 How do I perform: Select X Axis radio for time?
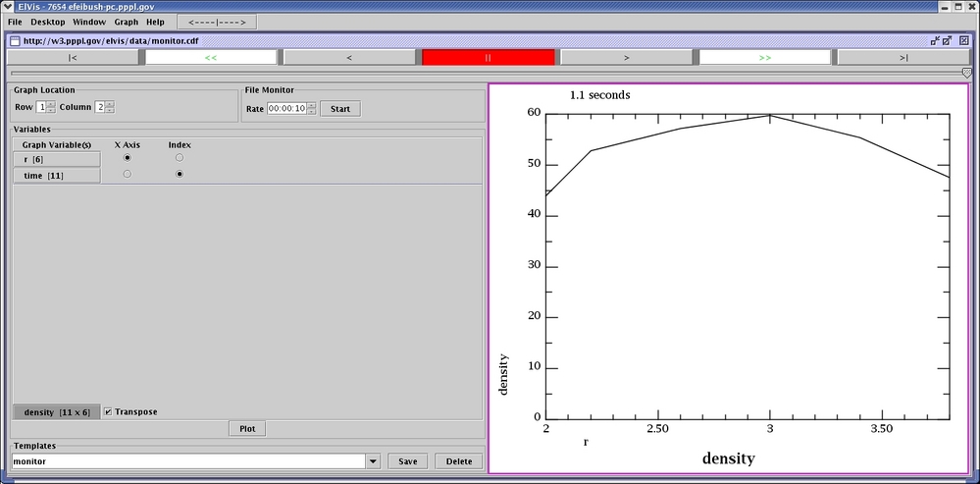tap(128, 174)
